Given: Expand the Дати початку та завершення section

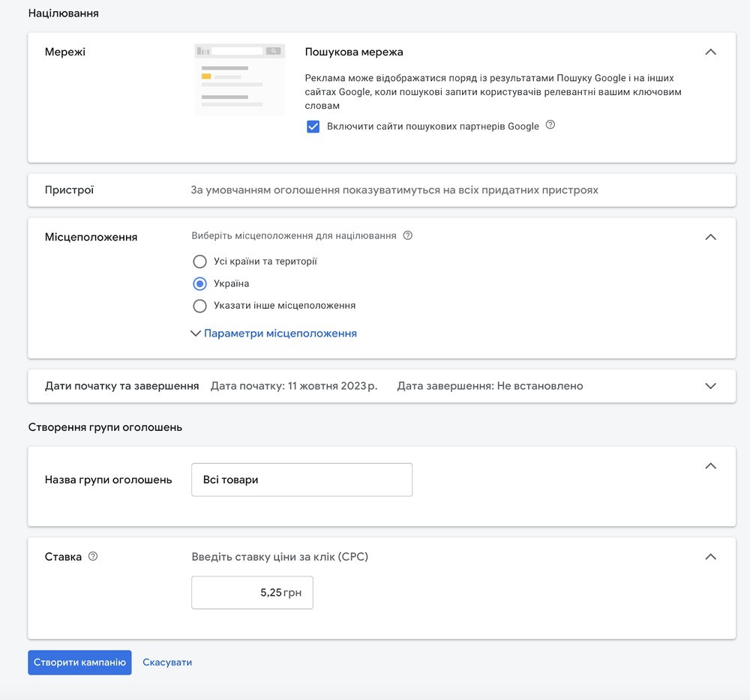Looking at the screenshot, I should 711,386.
